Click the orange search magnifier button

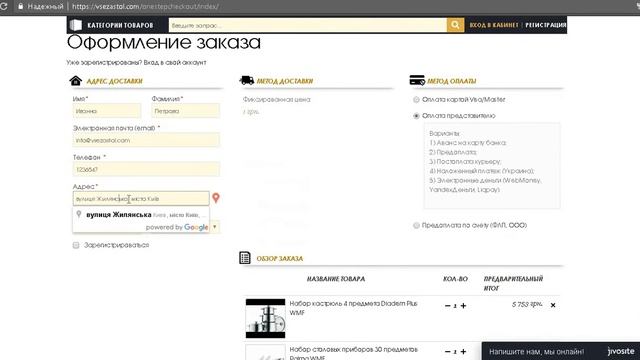pyautogui.click(x=455, y=25)
